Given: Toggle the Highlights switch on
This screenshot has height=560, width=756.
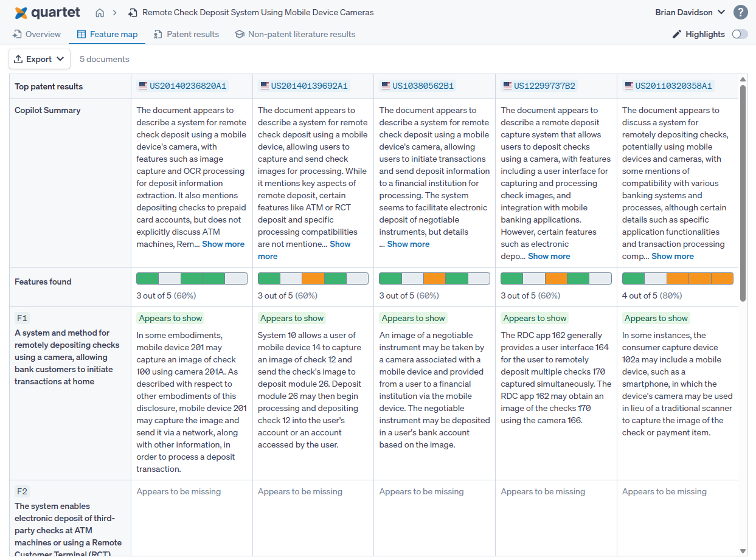Looking at the screenshot, I should (740, 35).
